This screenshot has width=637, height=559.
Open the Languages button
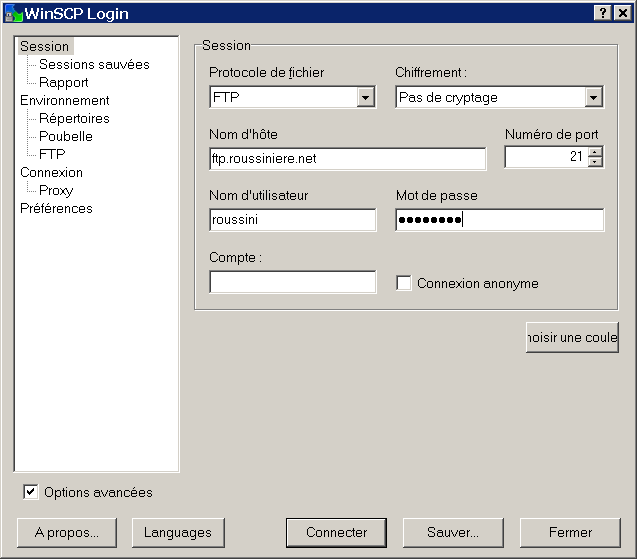pos(179,532)
